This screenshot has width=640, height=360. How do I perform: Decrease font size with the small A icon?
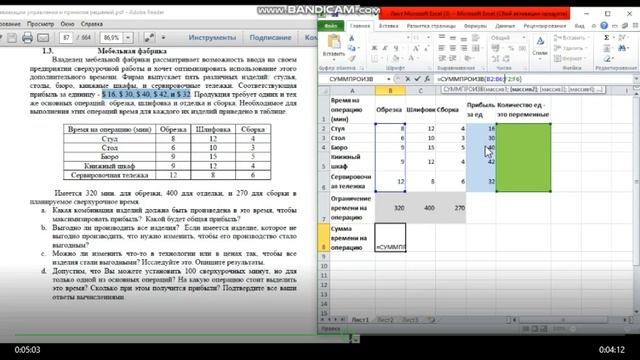point(426,48)
